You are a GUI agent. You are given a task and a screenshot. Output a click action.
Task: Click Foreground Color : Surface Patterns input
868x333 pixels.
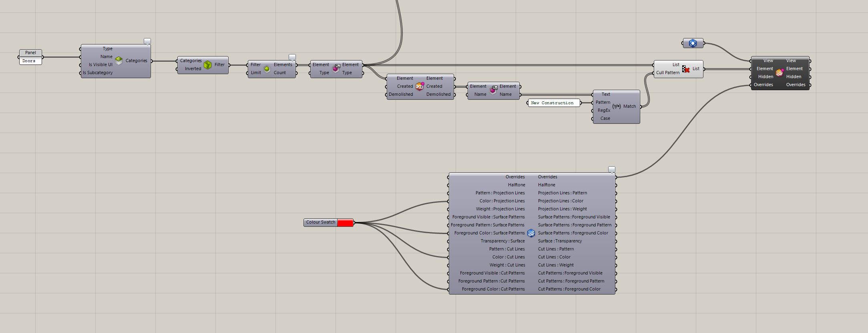(489, 233)
